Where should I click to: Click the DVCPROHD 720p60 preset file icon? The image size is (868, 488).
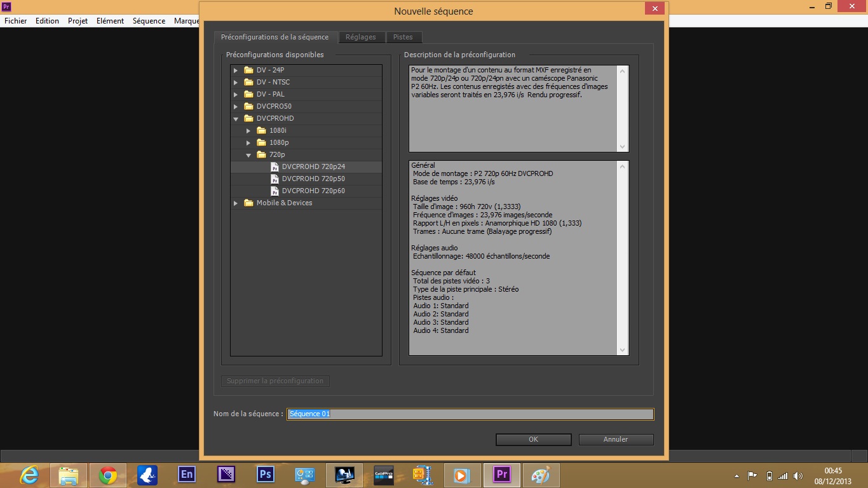[275, 191]
